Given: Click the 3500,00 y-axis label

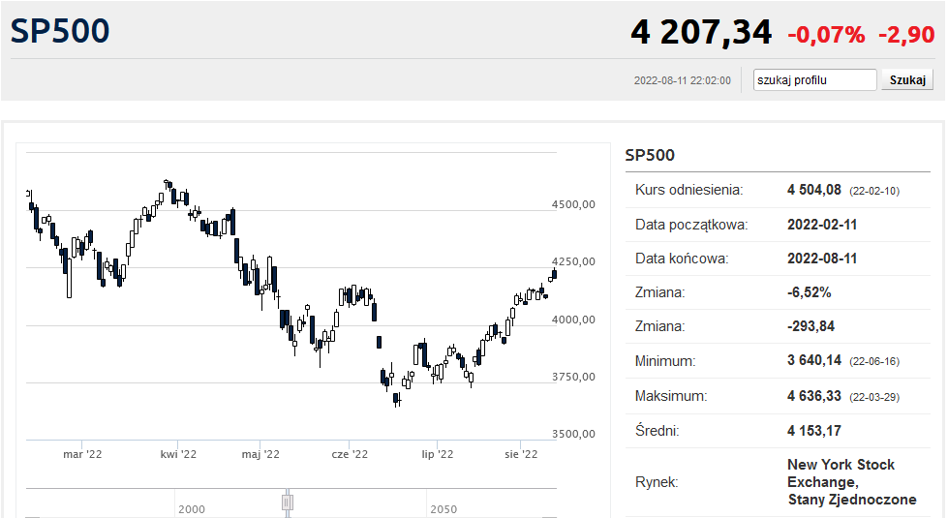Looking at the screenshot, I should tap(573, 433).
